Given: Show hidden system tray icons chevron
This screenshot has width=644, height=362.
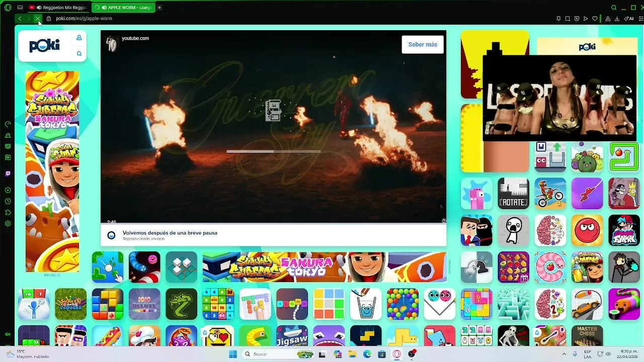Looking at the screenshot, I should point(563,354).
